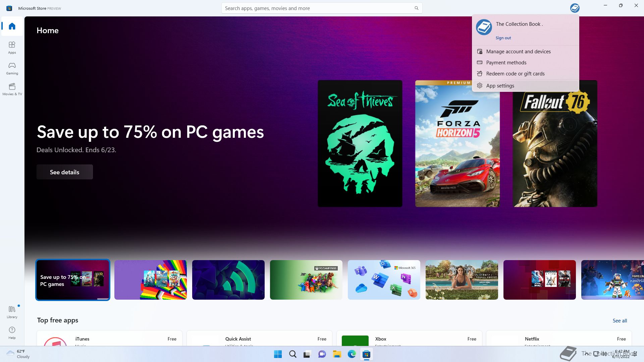Select Save up to 75% carousel card
The width and height of the screenshot is (644, 362).
pyautogui.click(x=73, y=280)
